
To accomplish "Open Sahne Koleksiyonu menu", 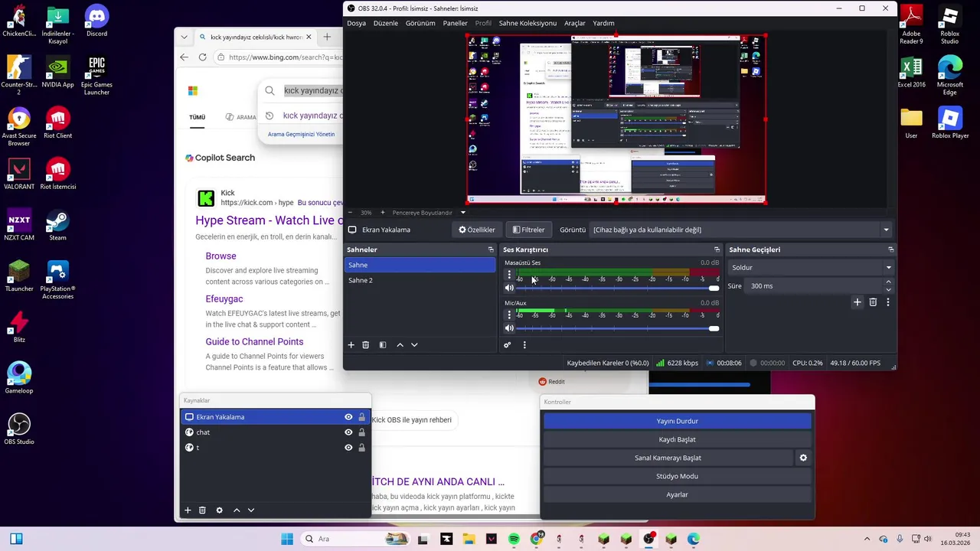I will (528, 23).
